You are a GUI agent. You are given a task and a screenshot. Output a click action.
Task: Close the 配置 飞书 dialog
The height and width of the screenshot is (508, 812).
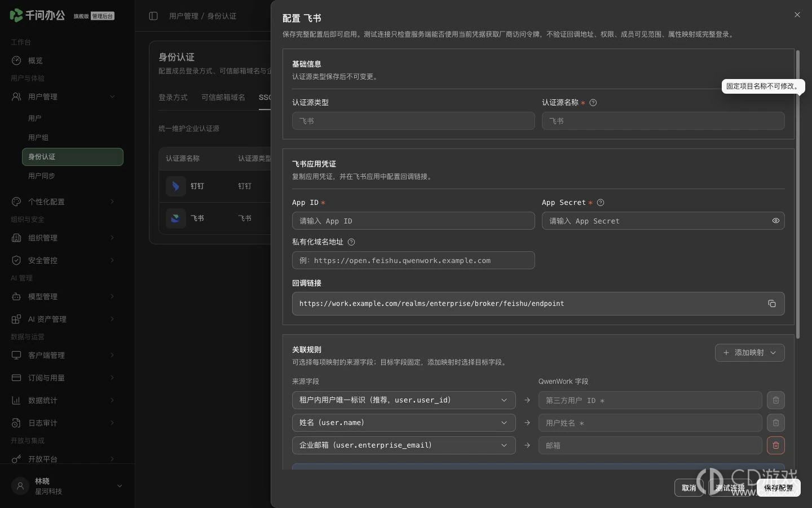pyautogui.click(x=797, y=15)
